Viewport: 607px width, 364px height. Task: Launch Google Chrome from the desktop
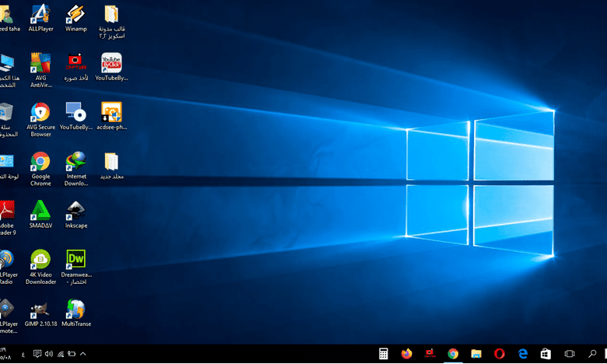coord(40,169)
